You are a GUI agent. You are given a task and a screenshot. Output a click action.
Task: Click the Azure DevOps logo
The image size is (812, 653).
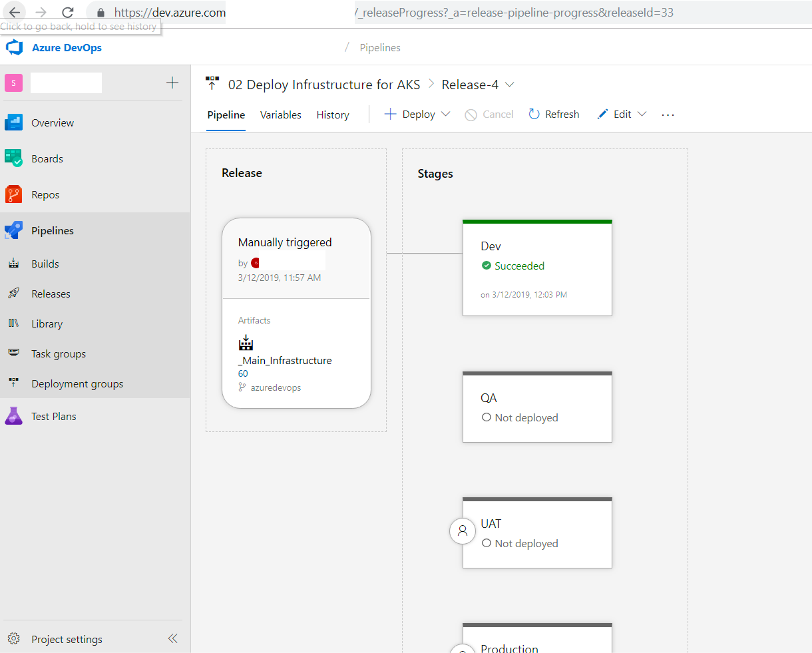[14, 47]
